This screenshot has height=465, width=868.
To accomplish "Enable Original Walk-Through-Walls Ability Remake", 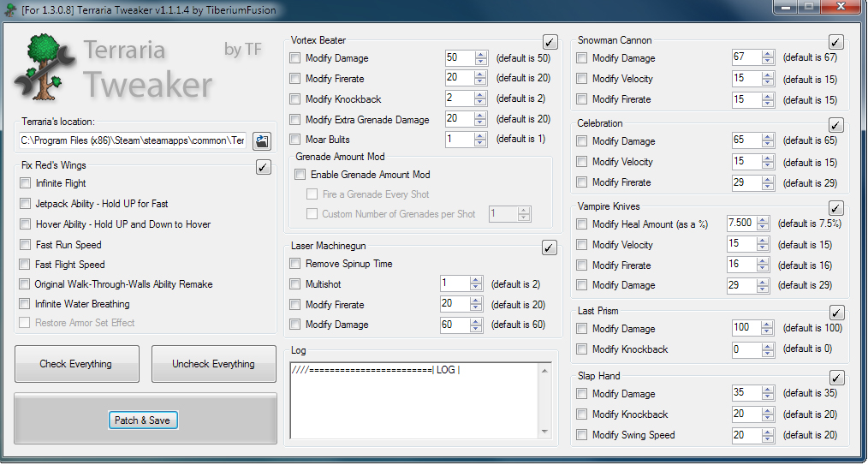I will (x=24, y=284).
